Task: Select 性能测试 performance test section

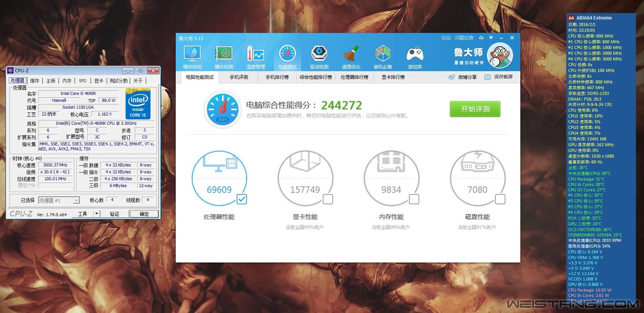Action: [x=288, y=57]
